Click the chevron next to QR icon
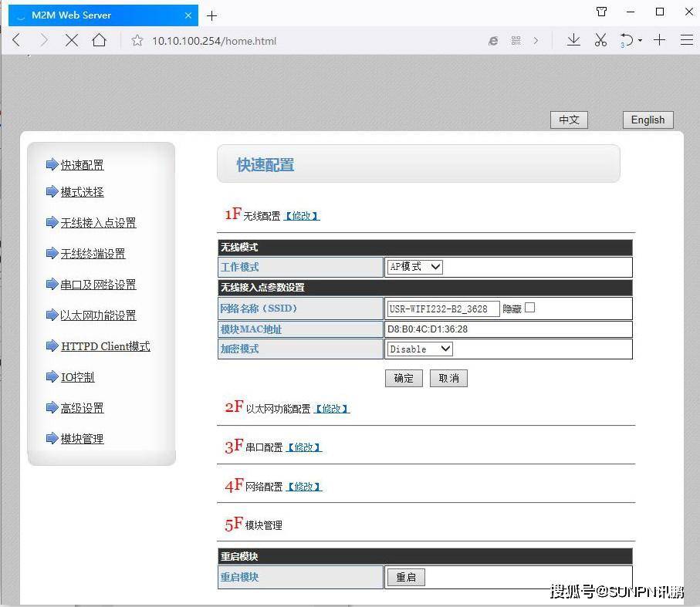This screenshot has width=700, height=607. 536,41
